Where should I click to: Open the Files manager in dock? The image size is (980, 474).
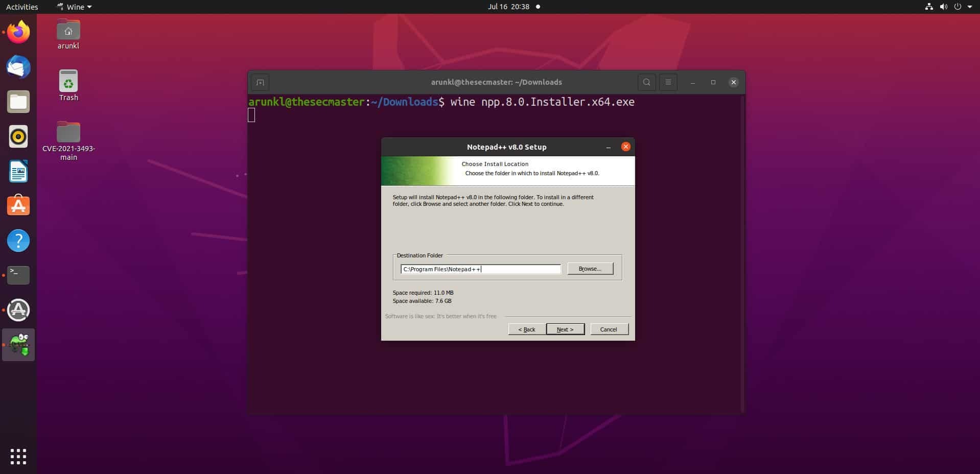[x=18, y=102]
